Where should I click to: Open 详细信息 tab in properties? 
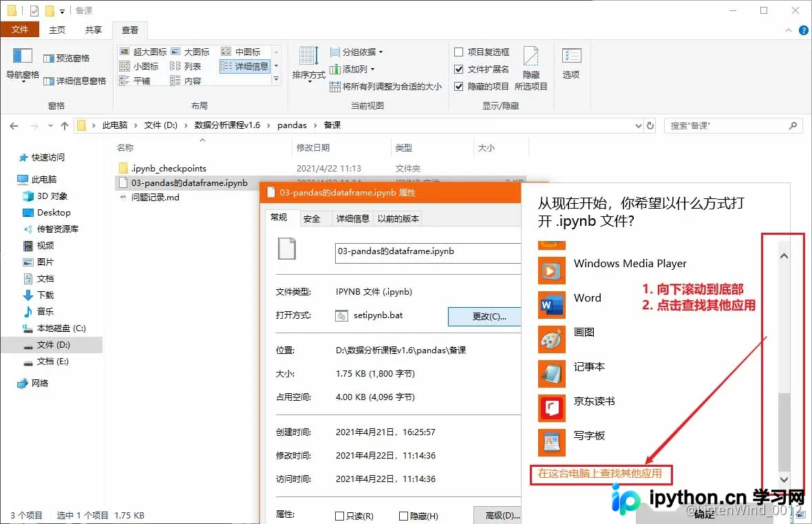coord(352,219)
